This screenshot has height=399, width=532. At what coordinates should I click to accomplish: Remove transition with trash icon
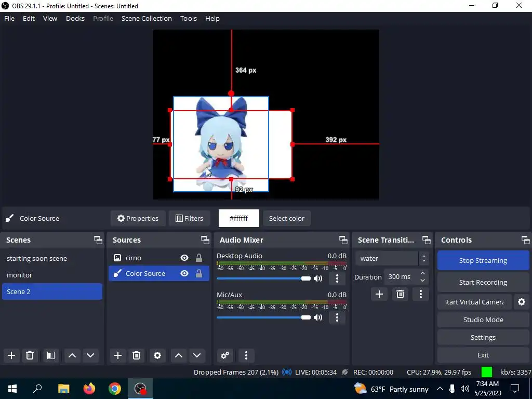[x=400, y=294]
